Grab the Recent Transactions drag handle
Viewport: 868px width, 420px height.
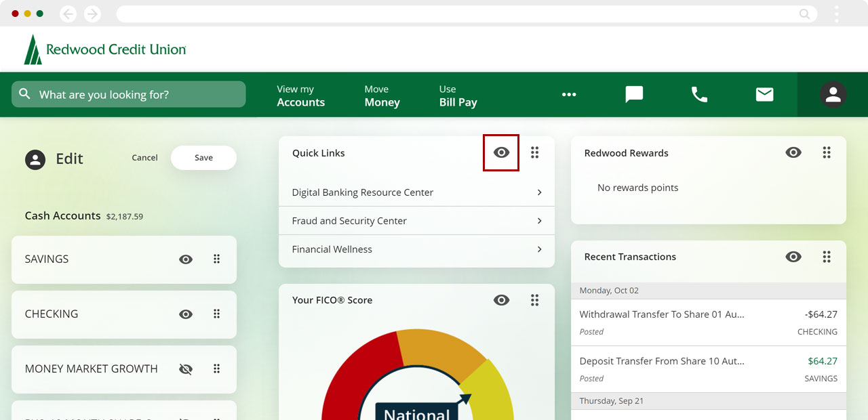(827, 257)
